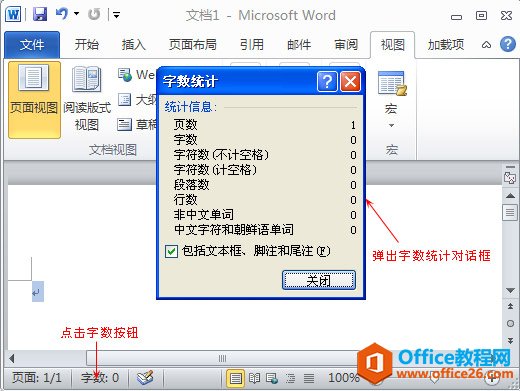Screen dimensions: 520x391
Task: Open the 文件 tab
Action: (32, 45)
